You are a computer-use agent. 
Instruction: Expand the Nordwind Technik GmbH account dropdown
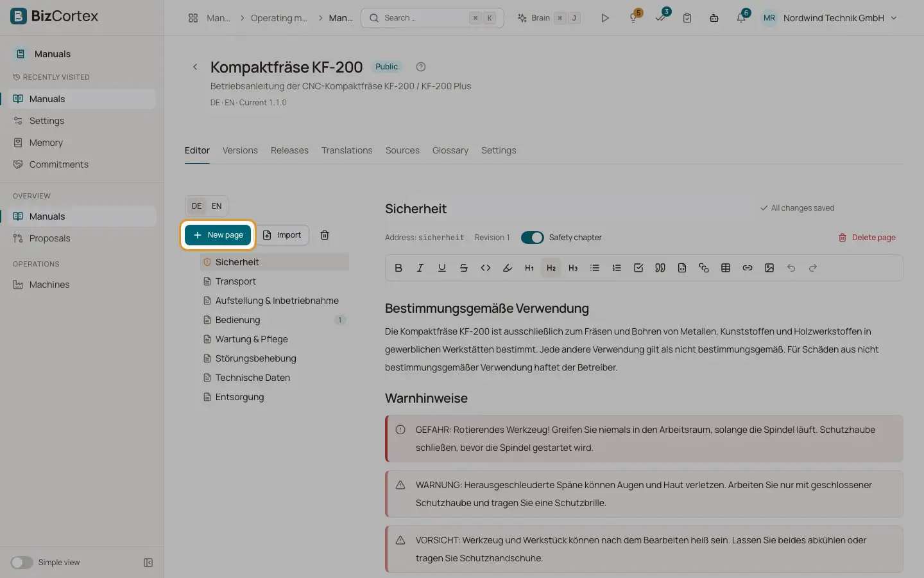tap(830, 18)
